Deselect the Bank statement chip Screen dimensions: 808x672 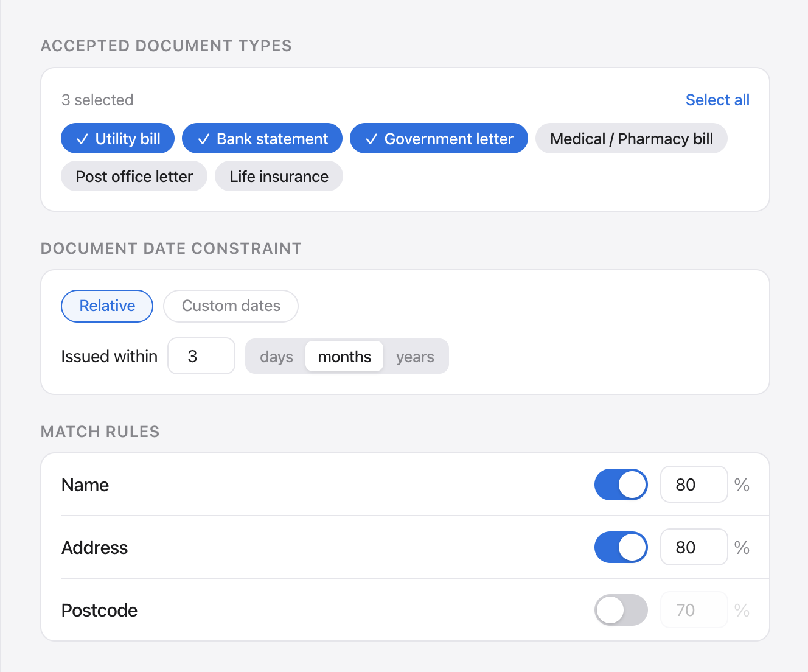[262, 139]
